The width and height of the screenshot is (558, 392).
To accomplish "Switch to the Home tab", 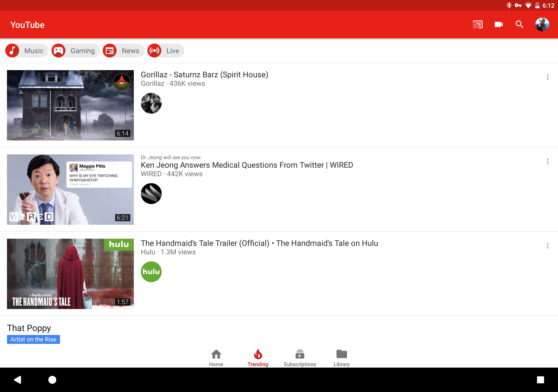I will pyautogui.click(x=216, y=357).
